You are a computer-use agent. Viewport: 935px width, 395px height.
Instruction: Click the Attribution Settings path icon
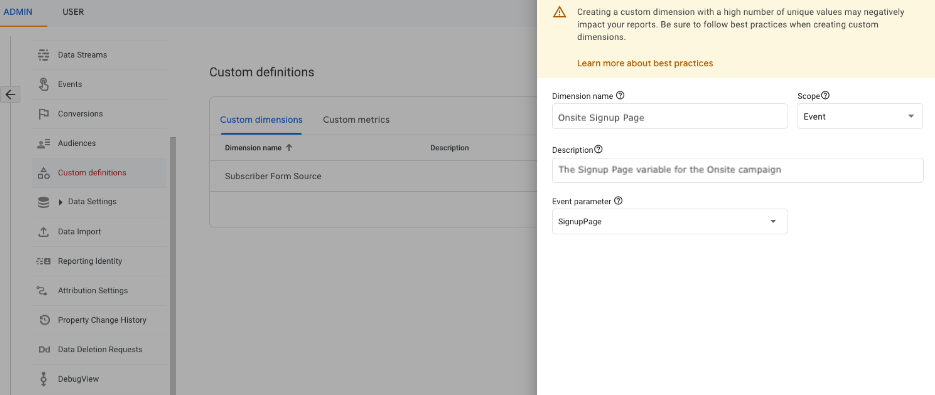pos(43,291)
